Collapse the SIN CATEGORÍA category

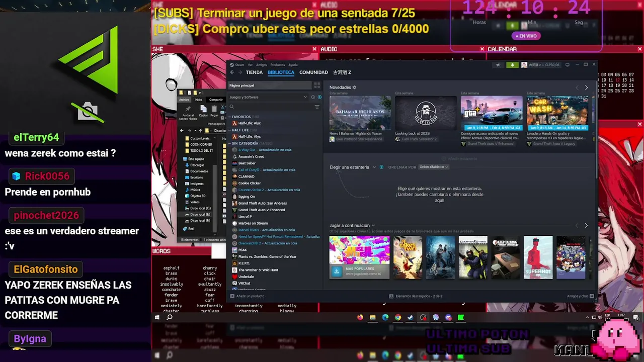[229, 143]
